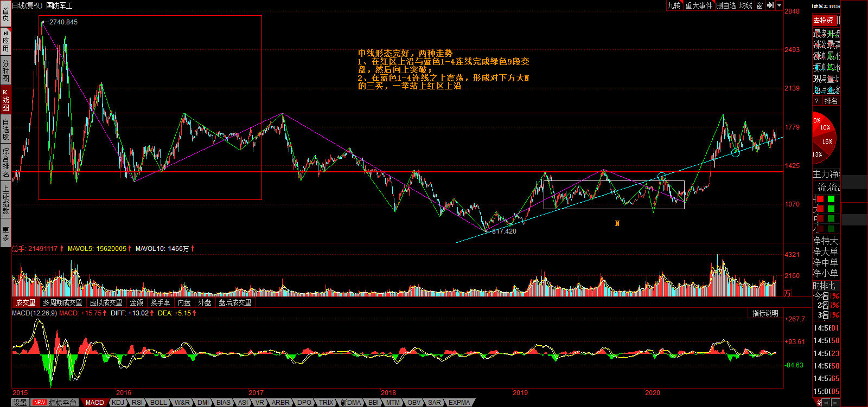Switch to 多周期成交量 tab
Image resolution: width=868 pixels, height=407 pixels.
point(62,302)
